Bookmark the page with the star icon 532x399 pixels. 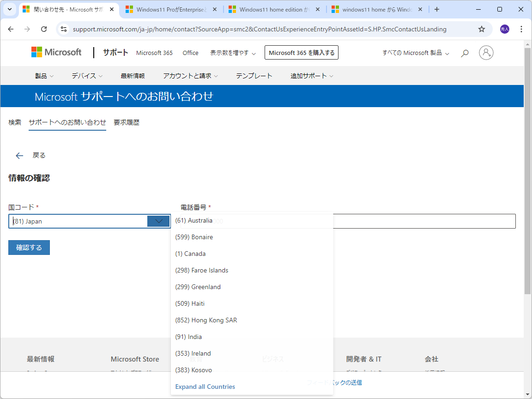point(482,29)
